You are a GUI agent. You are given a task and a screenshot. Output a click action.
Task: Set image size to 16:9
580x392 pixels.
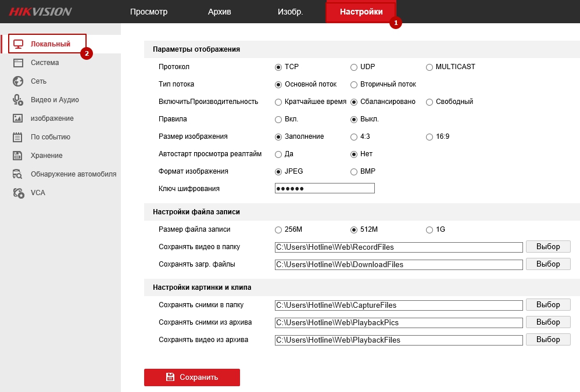pyautogui.click(x=429, y=137)
